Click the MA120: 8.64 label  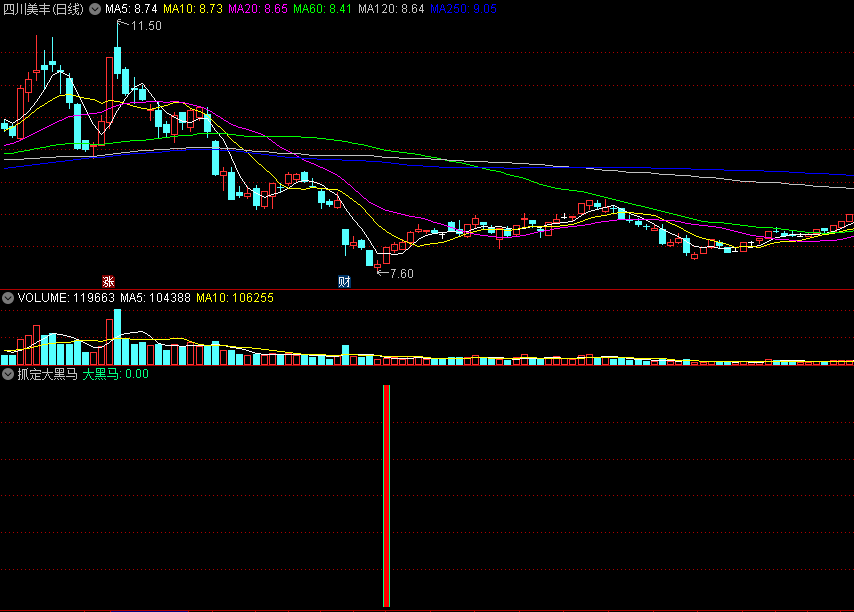pos(391,9)
